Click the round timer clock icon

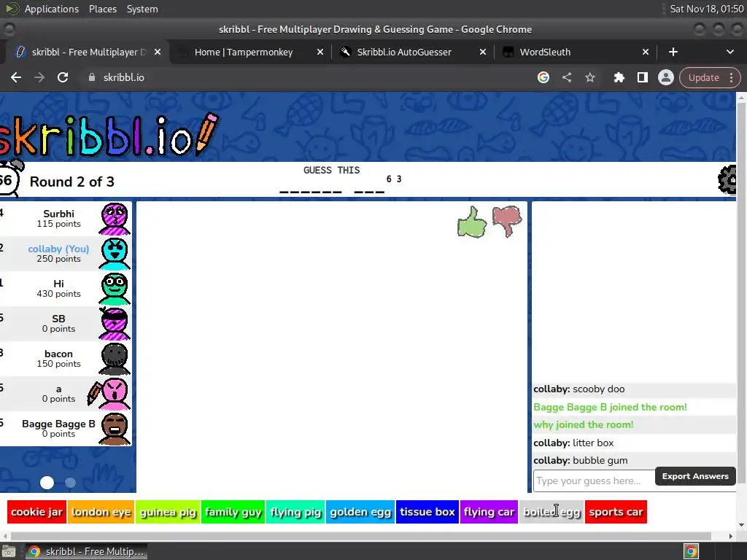pyautogui.click(x=9, y=179)
